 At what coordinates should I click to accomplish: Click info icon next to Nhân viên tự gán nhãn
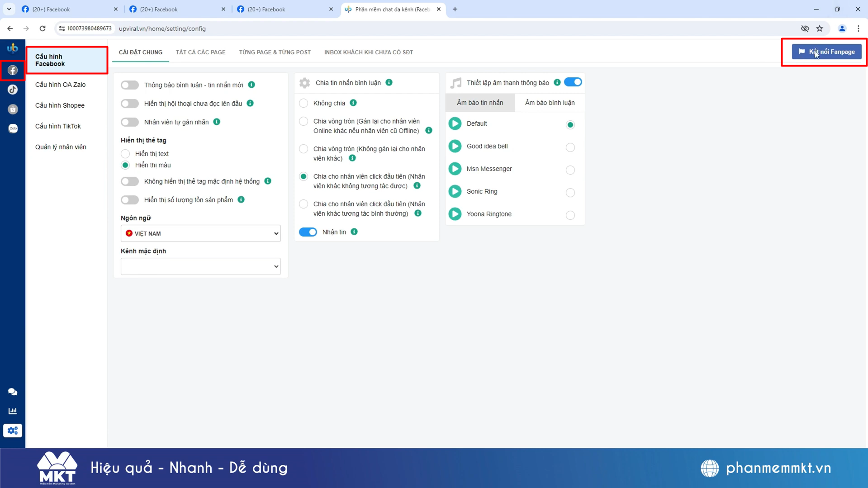tap(217, 122)
